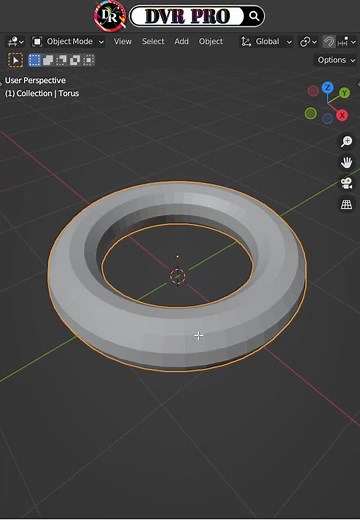
Task: Click the negative X axis gizmo circle
Action: (x=313, y=91)
